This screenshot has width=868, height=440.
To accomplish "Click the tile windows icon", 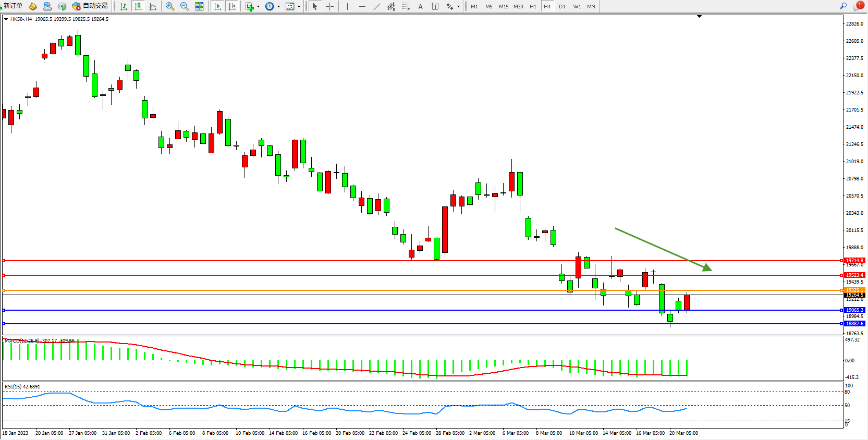I will pyautogui.click(x=199, y=7).
